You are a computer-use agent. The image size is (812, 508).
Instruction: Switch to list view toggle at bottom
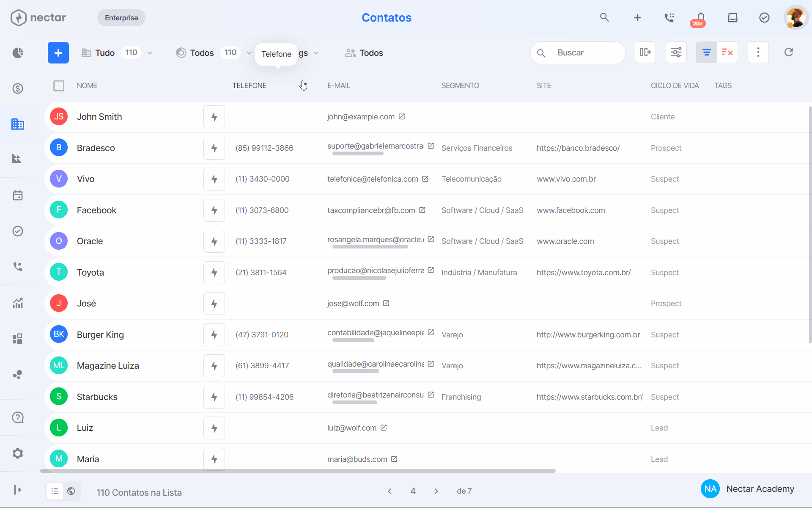click(55, 491)
